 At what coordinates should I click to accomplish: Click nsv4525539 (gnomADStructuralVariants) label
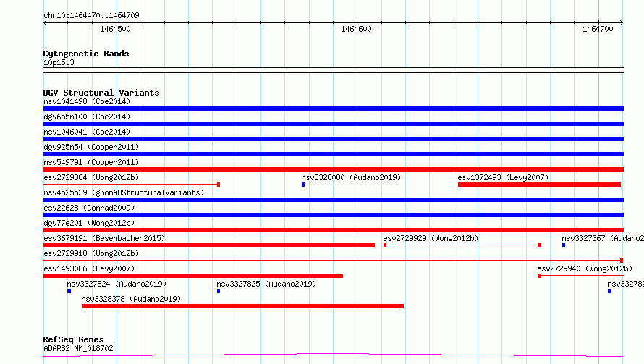pyautogui.click(x=124, y=192)
